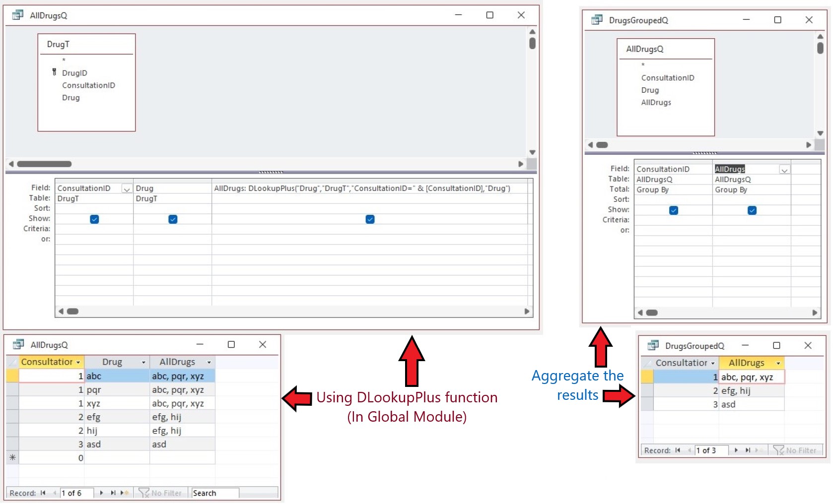Click the horizontal scrollbar thumb under DrugT pane
833x504 pixels.
pyautogui.click(x=44, y=164)
